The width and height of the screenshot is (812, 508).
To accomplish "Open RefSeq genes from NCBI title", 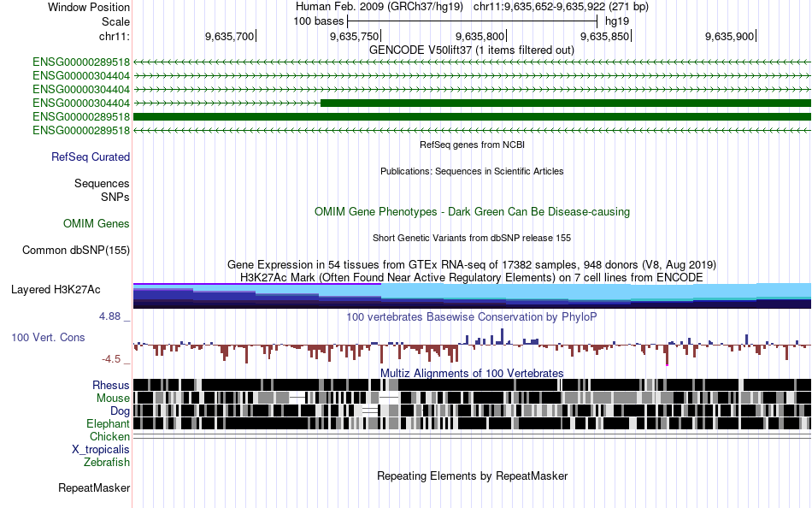I will (473, 145).
